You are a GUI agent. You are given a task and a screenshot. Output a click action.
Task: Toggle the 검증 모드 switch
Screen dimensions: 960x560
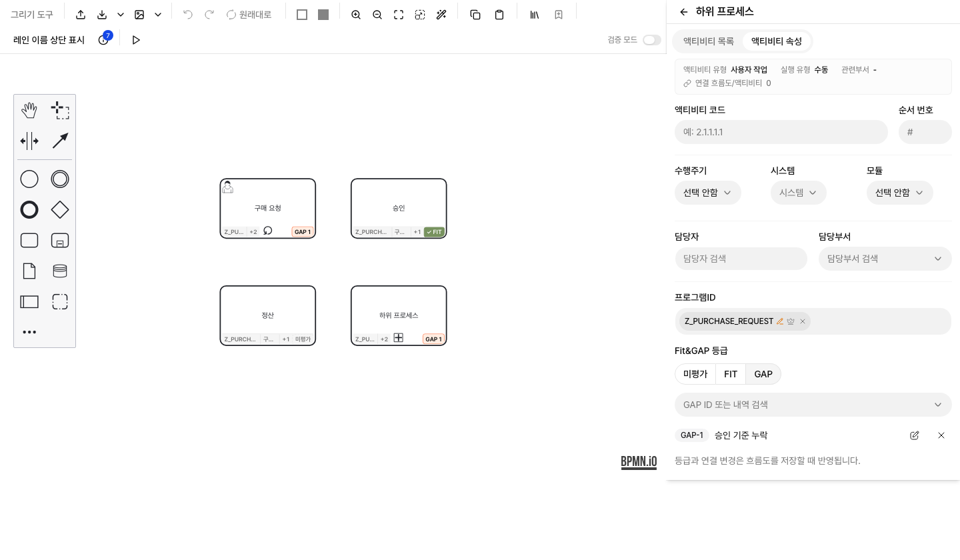click(652, 40)
